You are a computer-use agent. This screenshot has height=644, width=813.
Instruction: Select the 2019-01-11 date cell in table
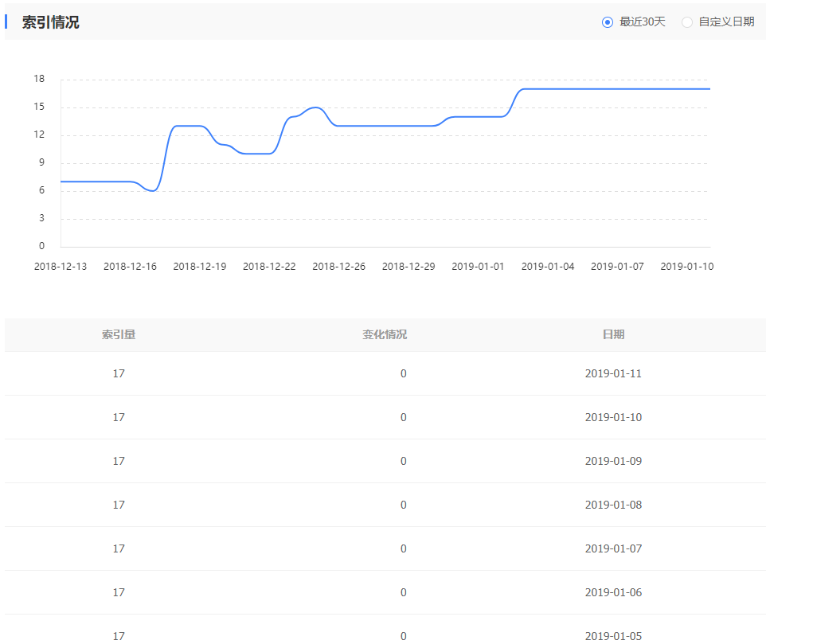613,373
